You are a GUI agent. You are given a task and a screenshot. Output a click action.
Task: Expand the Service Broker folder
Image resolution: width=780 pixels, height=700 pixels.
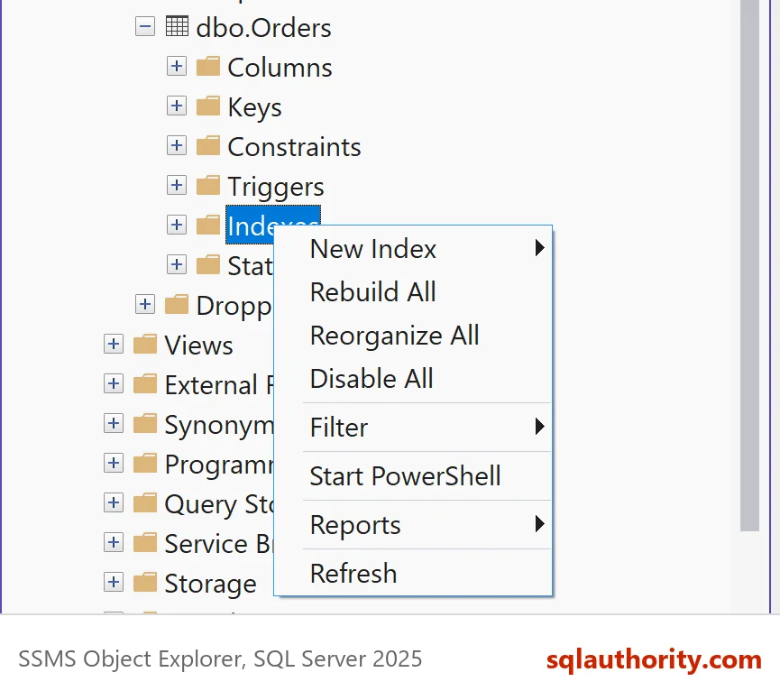[x=114, y=543]
